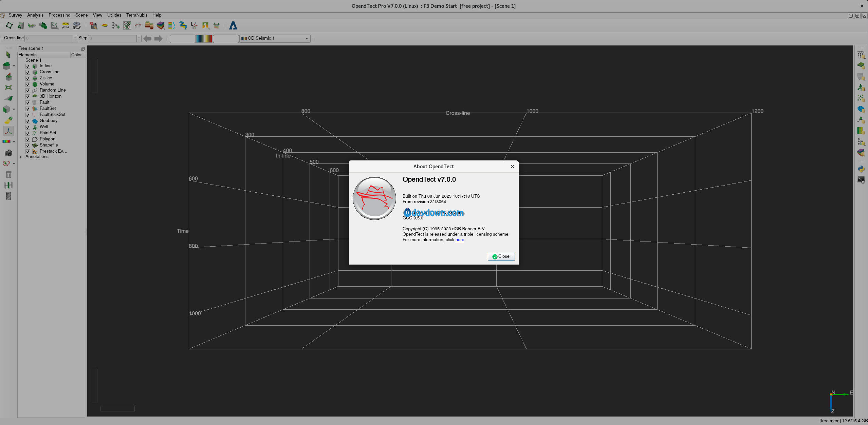This screenshot has width=868, height=425.
Task: Open the polygon selection dropdown arrow
Action: [14, 163]
